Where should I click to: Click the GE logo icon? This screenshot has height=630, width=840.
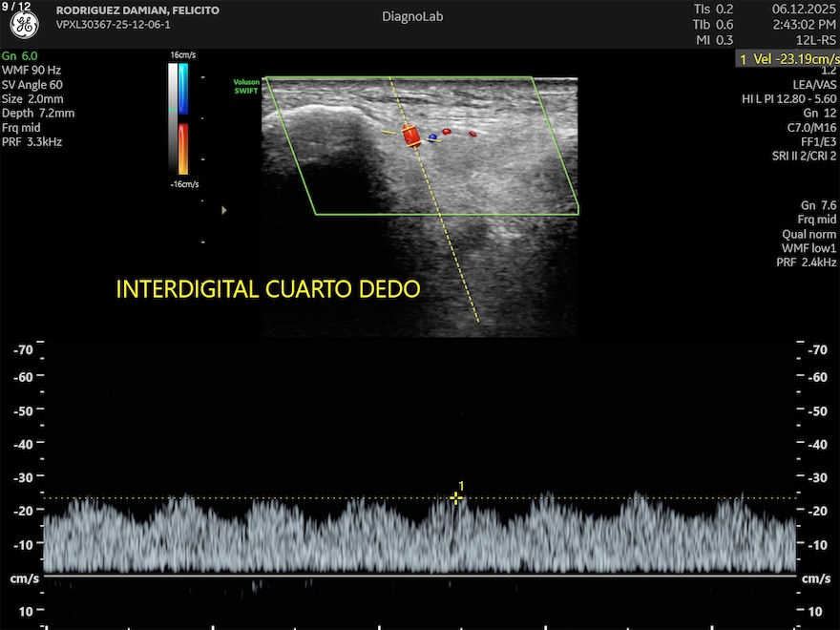(24, 26)
